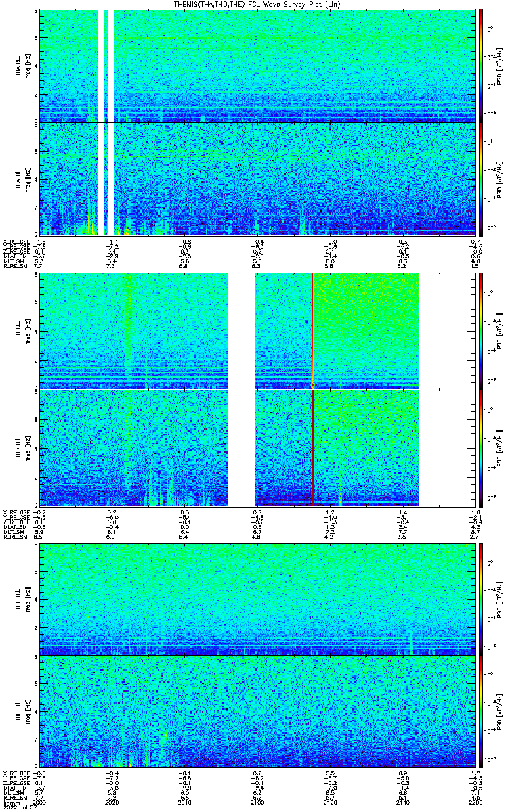The height and width of the screenshot is (812, 508).
Task: Click the 2020 time tick label at bottom
Action: (x=112, y=801)
